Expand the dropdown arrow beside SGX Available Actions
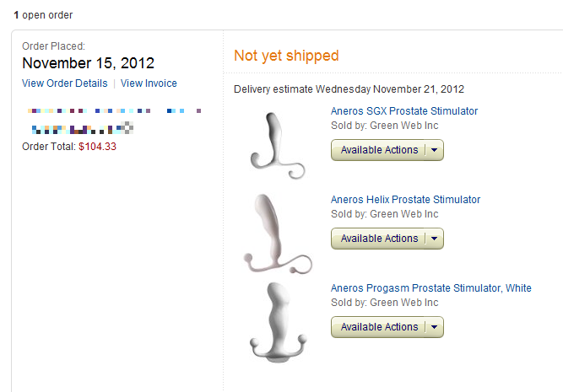Screen dimensions: 563x392 (x=435, y=150)
